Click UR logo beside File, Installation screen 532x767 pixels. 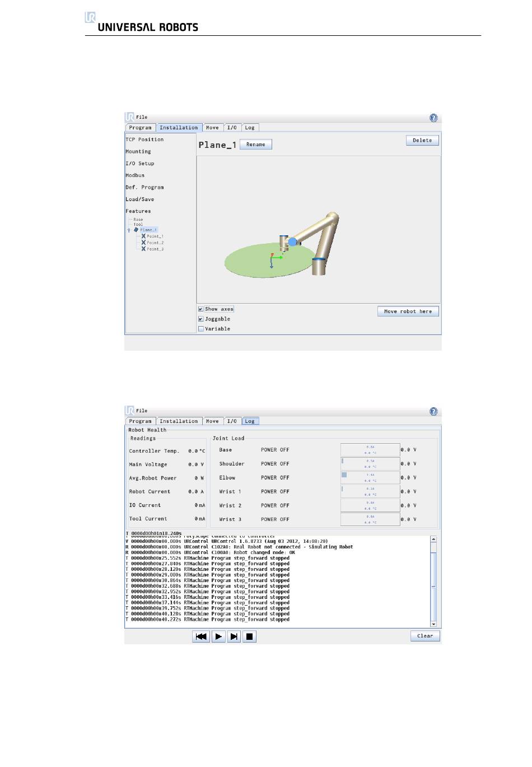130,117
